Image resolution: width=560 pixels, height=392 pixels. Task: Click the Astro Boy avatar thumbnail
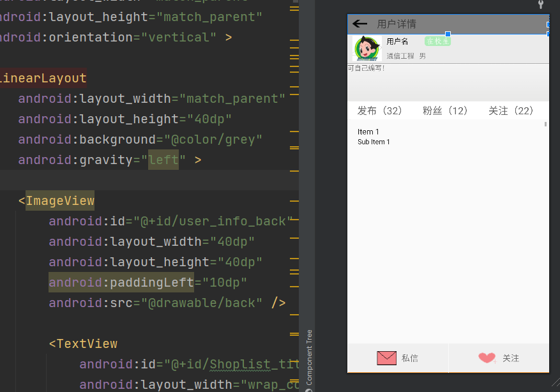coord(367,48)
